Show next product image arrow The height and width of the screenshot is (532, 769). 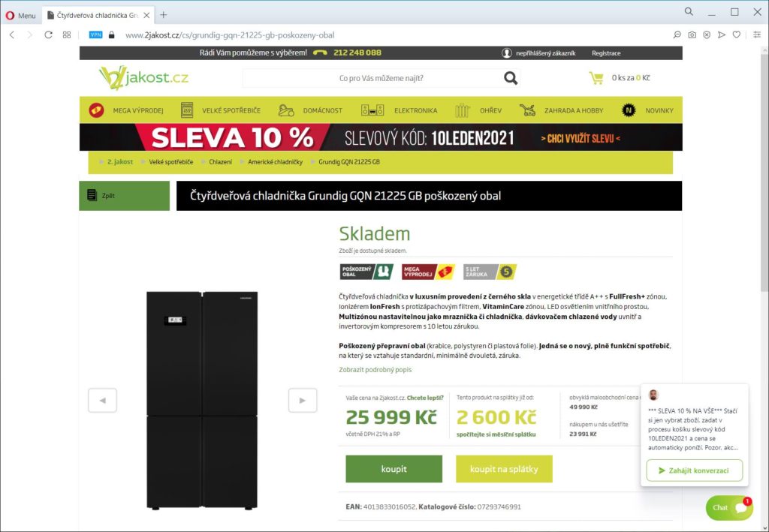pos(303,400)
